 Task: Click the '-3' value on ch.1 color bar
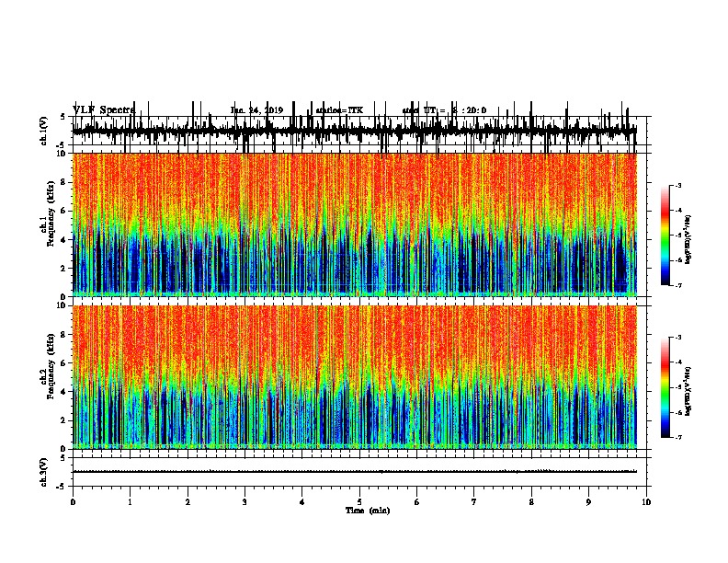point(678,185)
